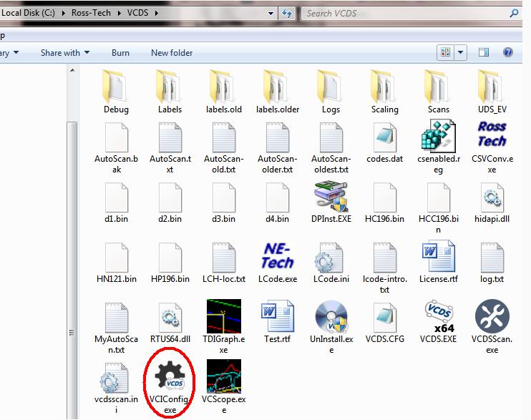Open the Help question mark icon
531x420 pixels.
coord(507,52)
